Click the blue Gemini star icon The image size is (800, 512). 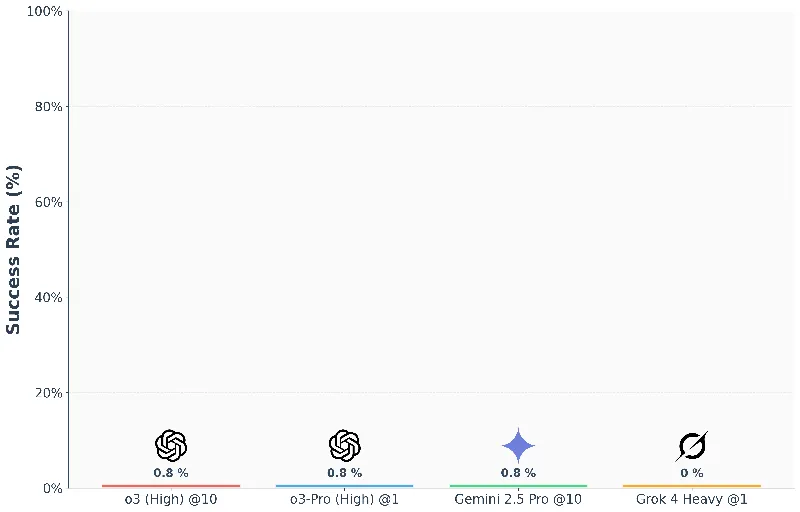point(518,446)
